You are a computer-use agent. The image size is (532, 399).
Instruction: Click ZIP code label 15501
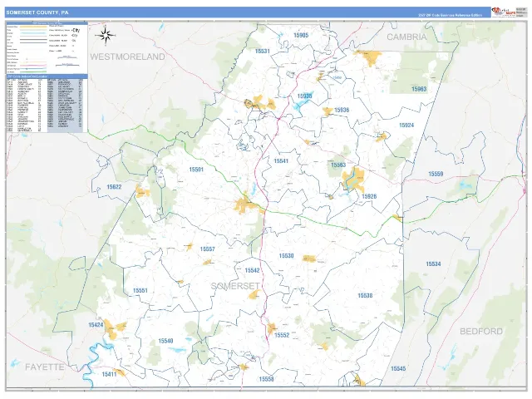click(x=196, y=170)
